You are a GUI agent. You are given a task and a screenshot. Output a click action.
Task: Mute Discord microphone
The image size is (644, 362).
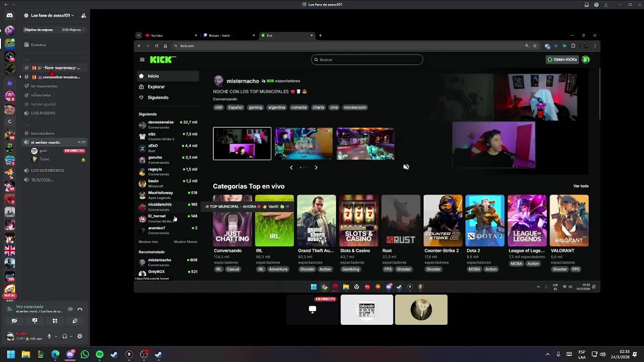49,336
